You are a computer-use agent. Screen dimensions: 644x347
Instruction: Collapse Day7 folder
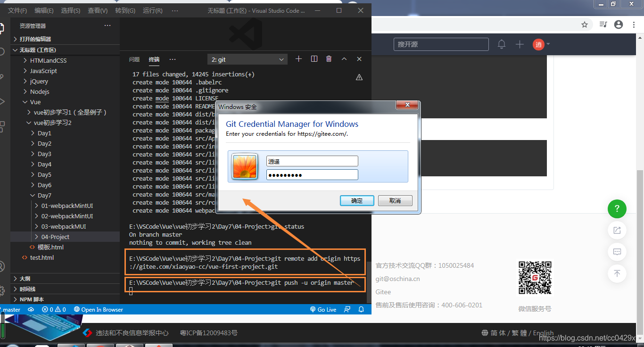(x=66, y=195)
